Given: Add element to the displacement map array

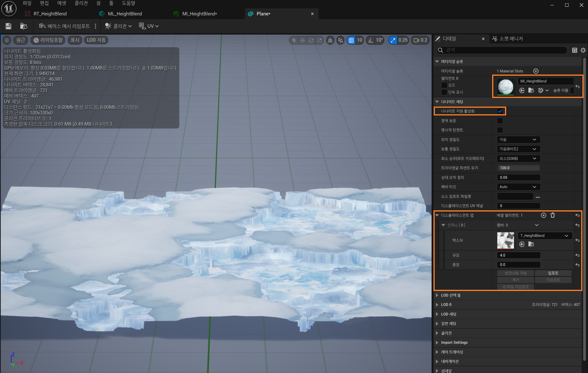Looking at the screenshot, I should 543,215.
